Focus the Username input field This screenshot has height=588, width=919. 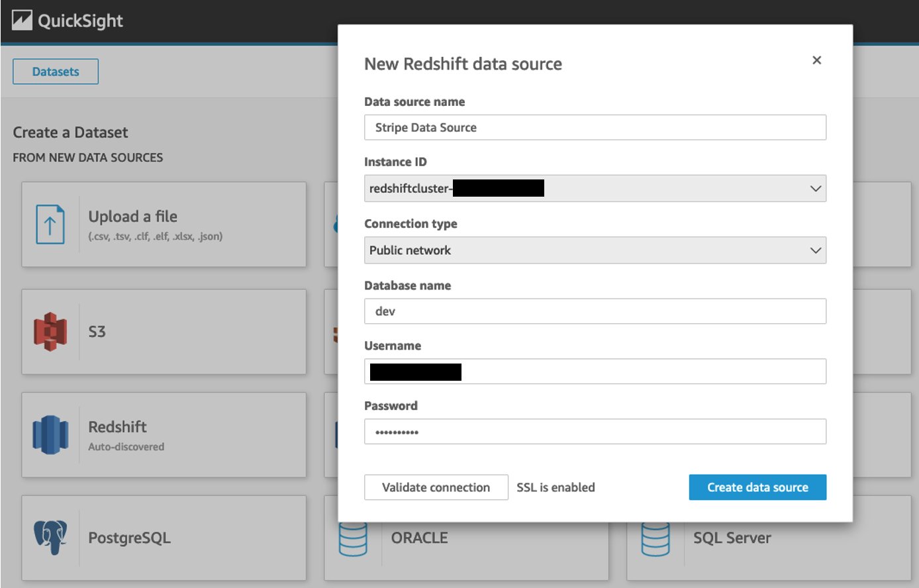[x=595, y=371]
